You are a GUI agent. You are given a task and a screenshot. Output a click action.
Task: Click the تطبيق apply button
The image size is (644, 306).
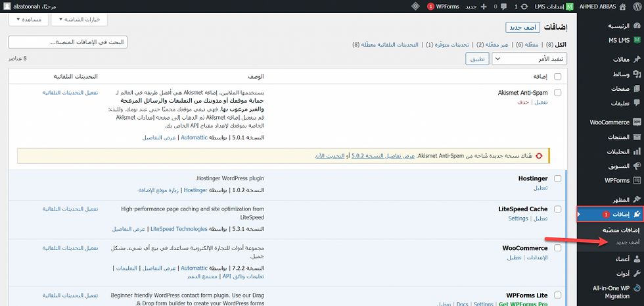477,59
